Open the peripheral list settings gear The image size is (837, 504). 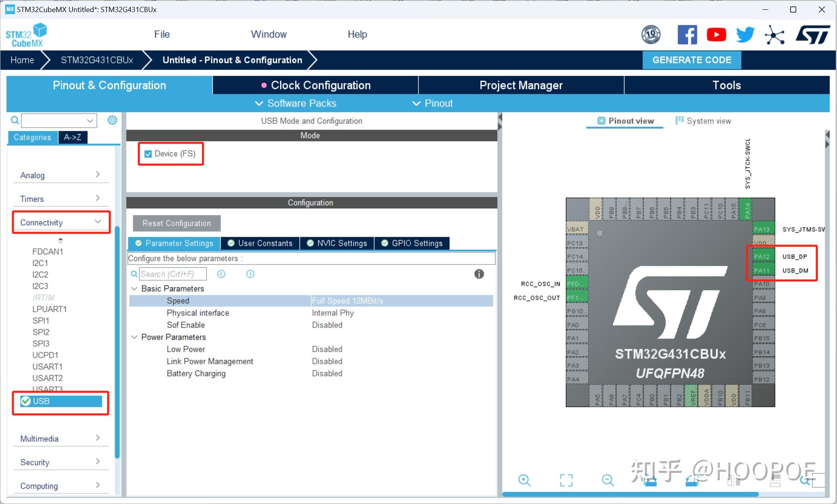(x=112, y=120)
